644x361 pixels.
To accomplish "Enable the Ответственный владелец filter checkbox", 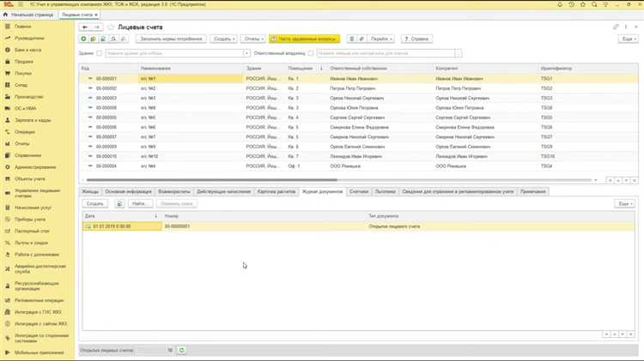I will [311, 53].
